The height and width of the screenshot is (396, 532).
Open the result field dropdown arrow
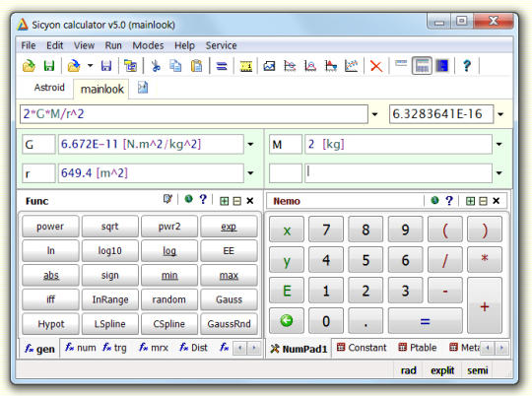click(500, 114)
